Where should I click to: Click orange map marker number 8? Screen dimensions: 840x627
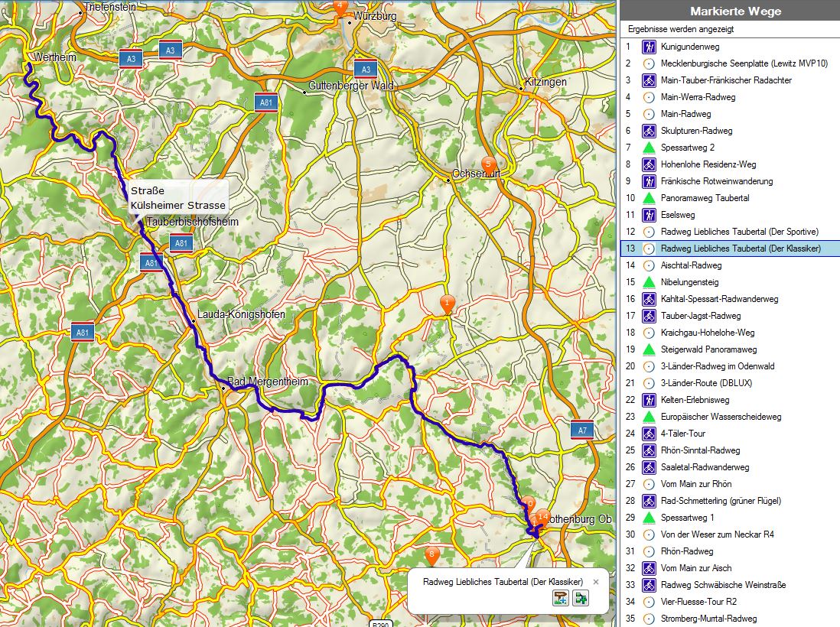point(431,554)
